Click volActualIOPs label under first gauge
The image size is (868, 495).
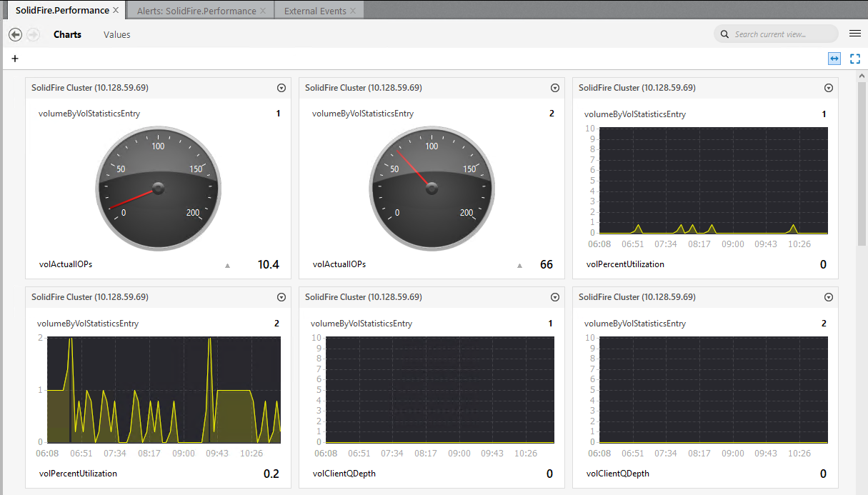66,264
